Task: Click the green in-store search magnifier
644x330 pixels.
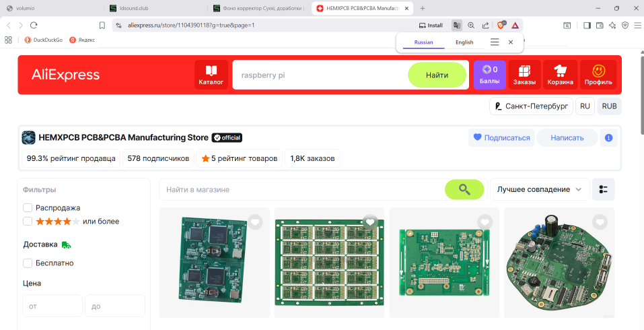Action: point(464,189)
